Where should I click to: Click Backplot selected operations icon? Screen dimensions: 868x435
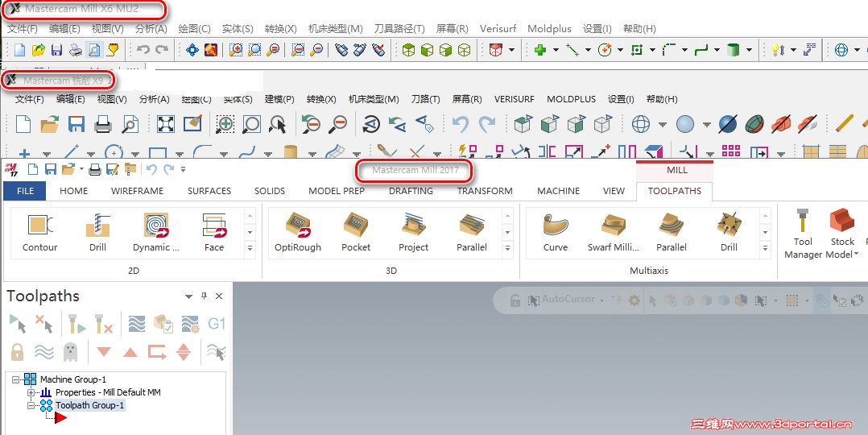click(136, 323)
